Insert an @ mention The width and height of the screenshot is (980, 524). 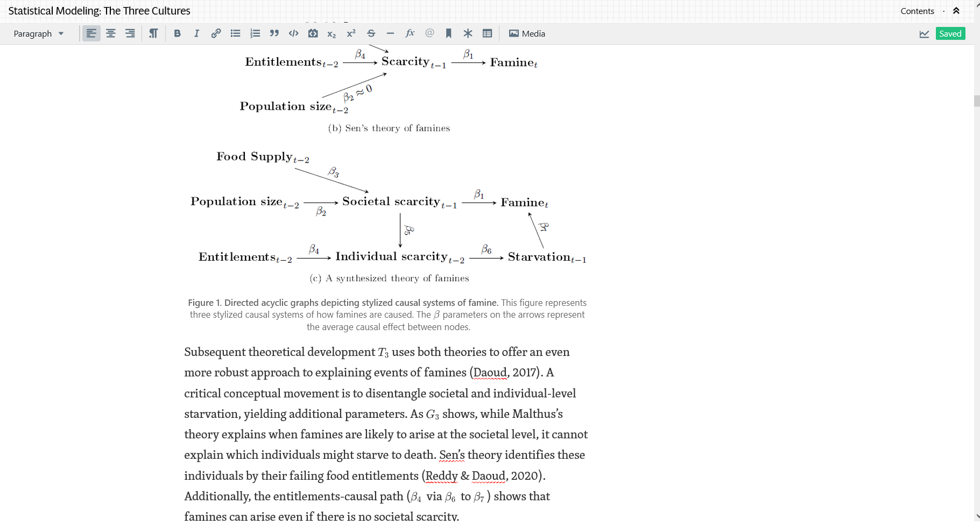429,33
